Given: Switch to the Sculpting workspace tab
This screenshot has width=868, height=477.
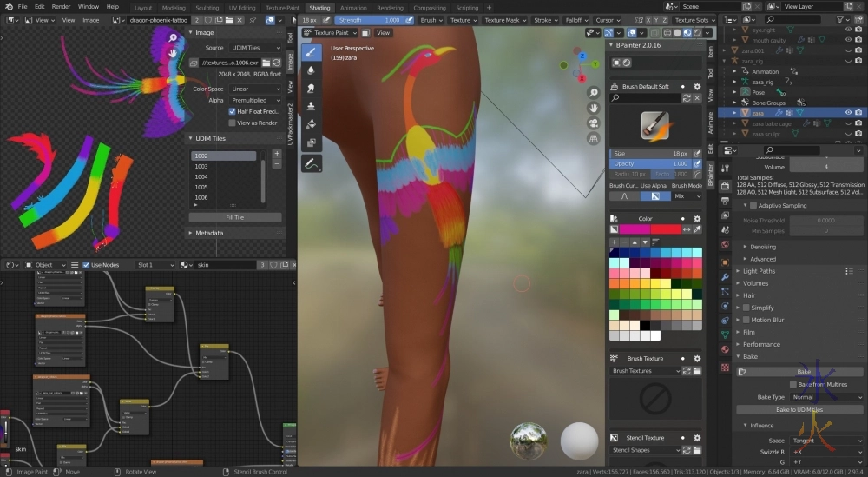Looking at the screenshot, I should (207, 8).
